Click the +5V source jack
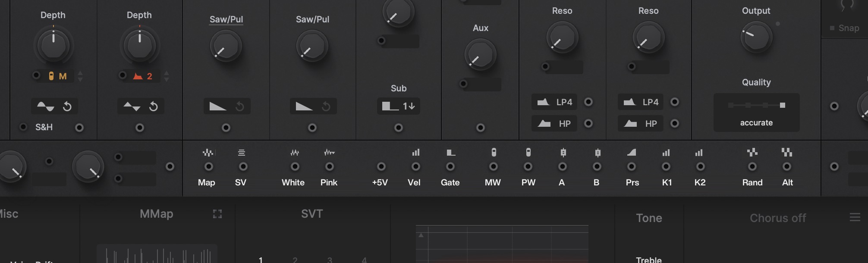The height and width of the screenshot is (263, 868). click(x=381, y=166)
